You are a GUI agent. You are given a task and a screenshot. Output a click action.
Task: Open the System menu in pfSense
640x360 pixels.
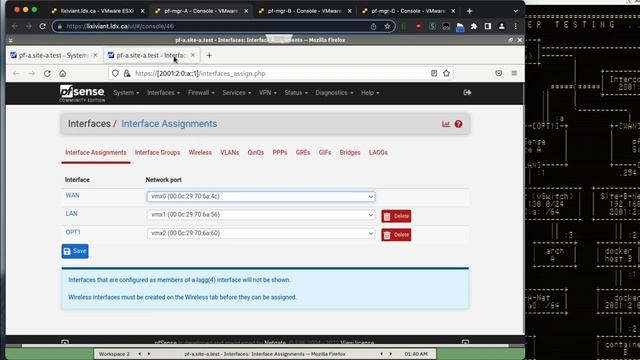126,93
